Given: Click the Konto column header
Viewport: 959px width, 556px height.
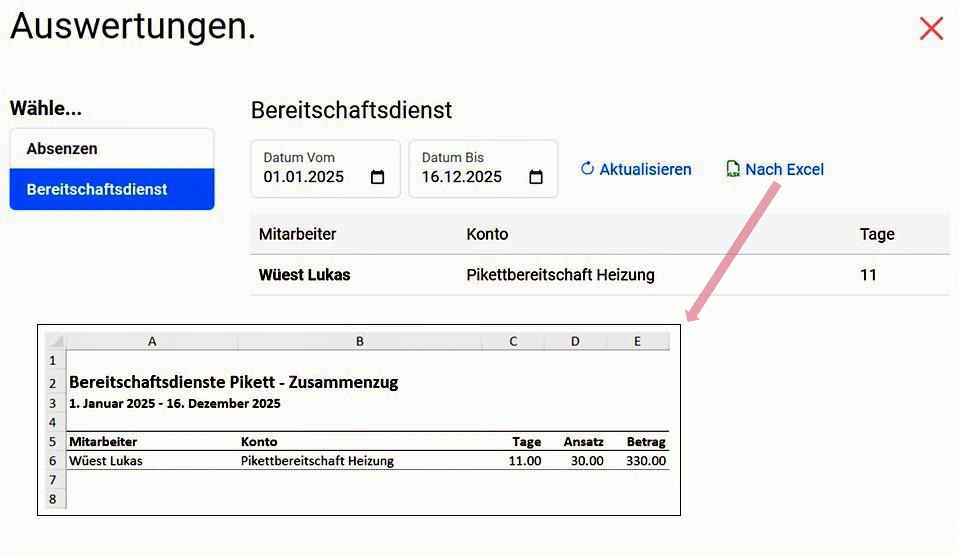Looking at the screenshot, I should pyautogui.click(x=487, y=234).
